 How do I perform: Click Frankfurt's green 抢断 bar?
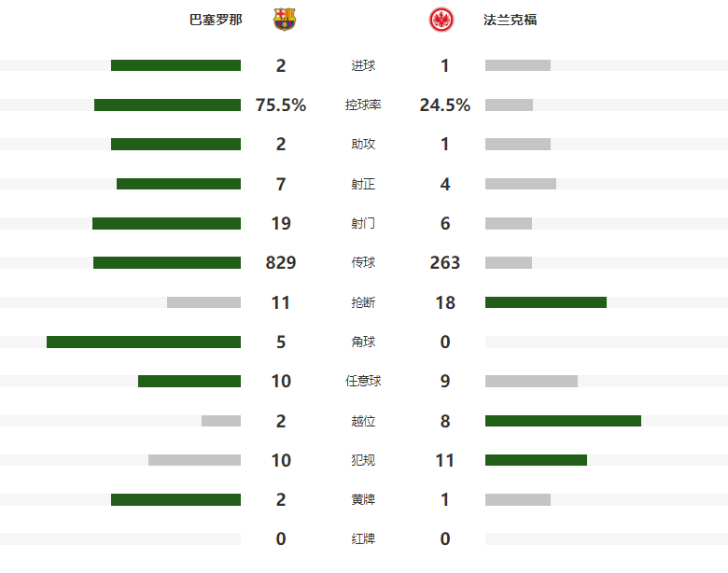(x=546, y=302)
